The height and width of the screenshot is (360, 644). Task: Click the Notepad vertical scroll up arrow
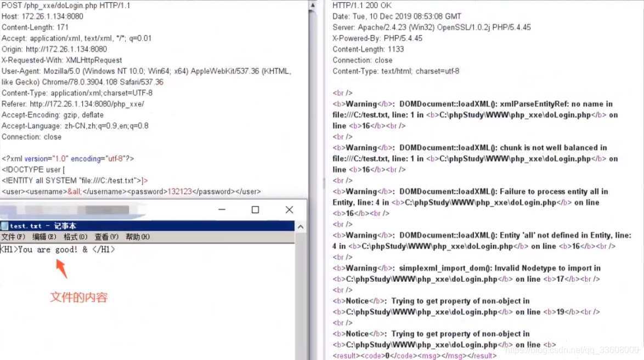(x=301, y=227)
